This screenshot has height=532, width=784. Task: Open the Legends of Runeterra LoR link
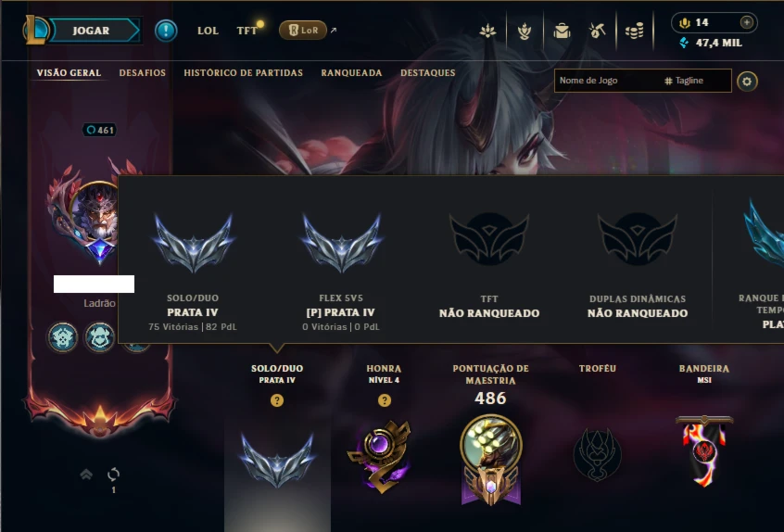click(303, 31)
